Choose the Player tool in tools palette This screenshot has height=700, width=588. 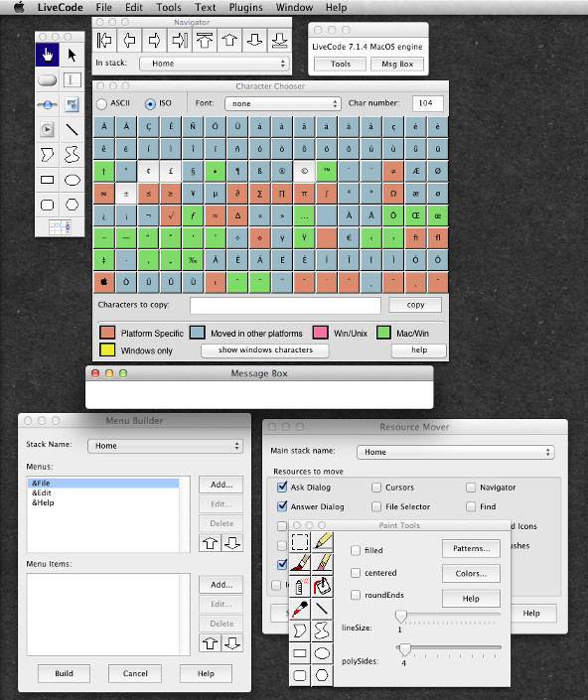point(47,130)
